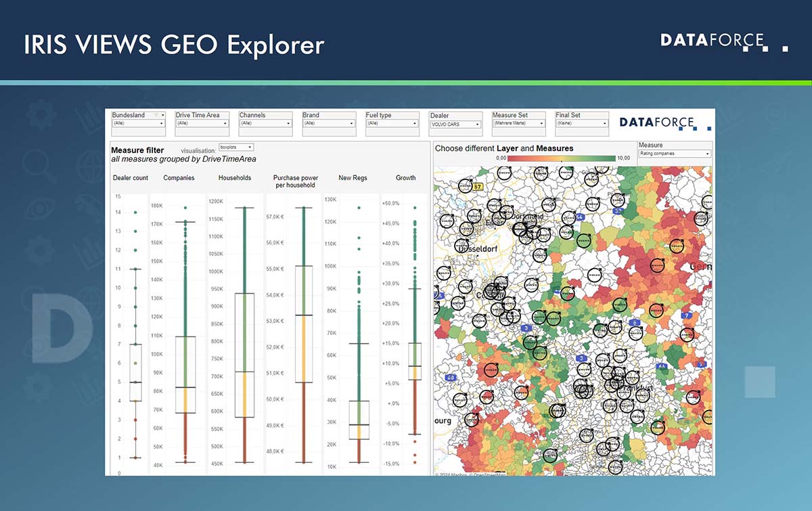Click the Companies column heading
812x511 pixels.
(179, 178)
